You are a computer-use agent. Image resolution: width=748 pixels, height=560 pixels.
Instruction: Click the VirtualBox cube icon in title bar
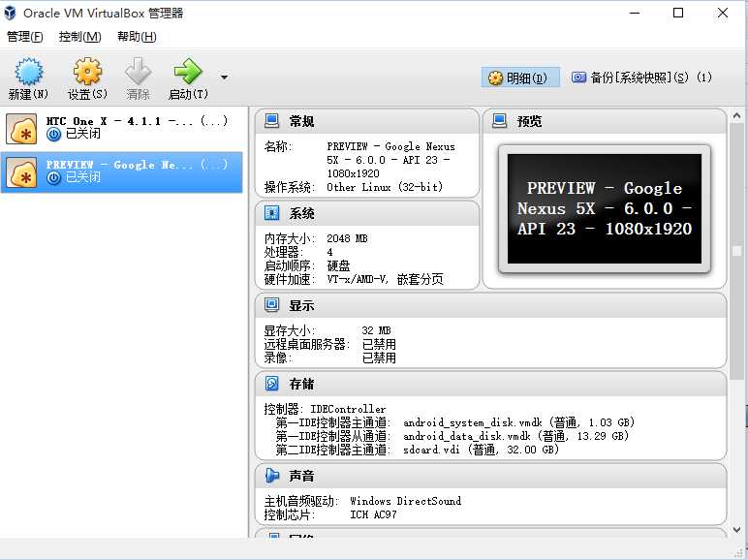[x=10, y=13]
